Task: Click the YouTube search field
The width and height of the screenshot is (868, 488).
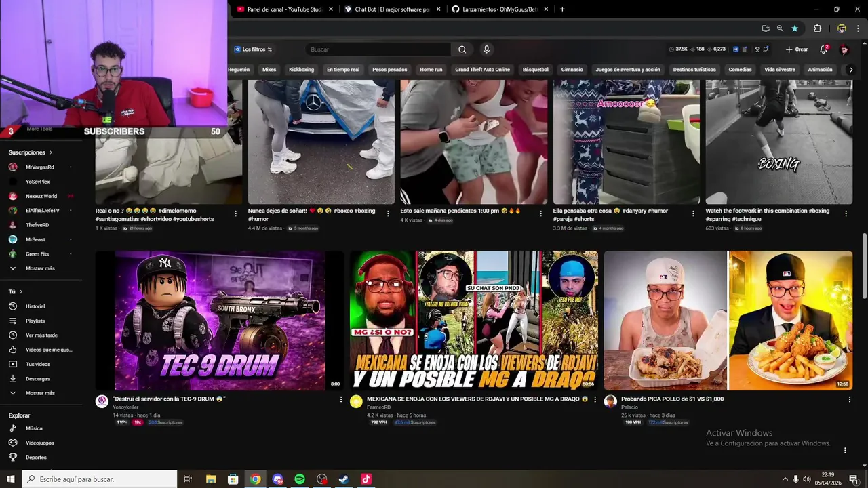Action: tap(377, 49)
